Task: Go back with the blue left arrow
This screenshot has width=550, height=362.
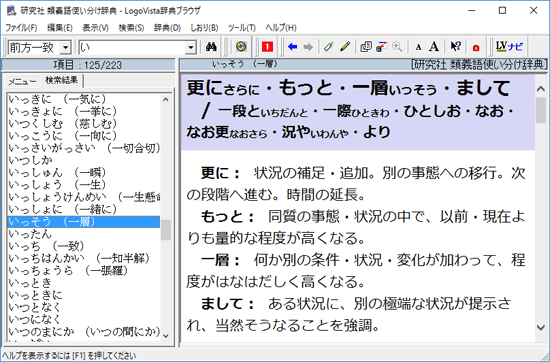Action: click(x=292, y=47)
